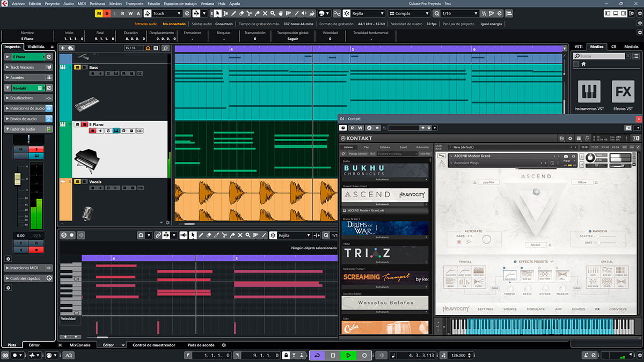The height and width of the screenshot is (362, 644).
Task: Choose the Mute X tool in the key editor toolbar
Action: point(239,235)
